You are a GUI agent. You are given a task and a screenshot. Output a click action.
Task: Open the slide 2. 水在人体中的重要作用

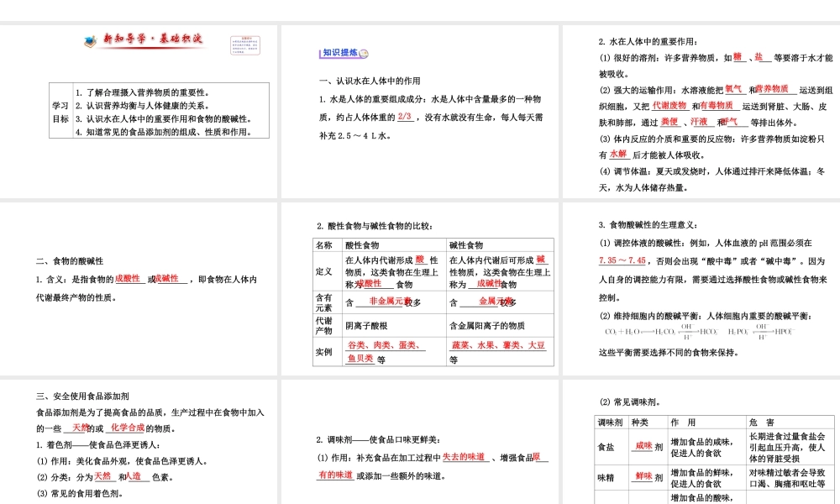coord(701,112)
